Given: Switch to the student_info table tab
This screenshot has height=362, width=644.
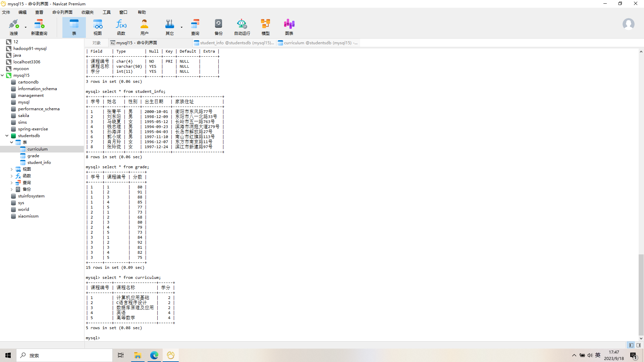Looking at the screenshot, I should point(234,43).
